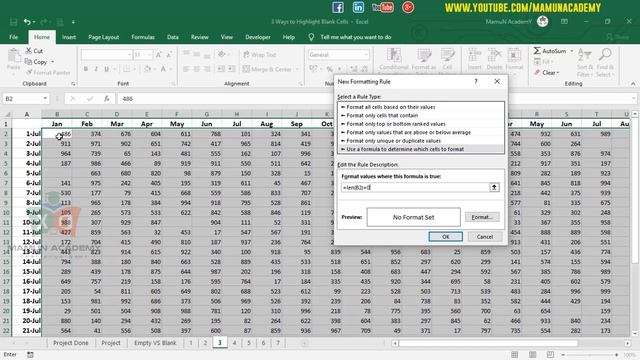This screenshot has width=640, height=360.
Task: Switch to the Formulas tab
Action: pos(143,37)
